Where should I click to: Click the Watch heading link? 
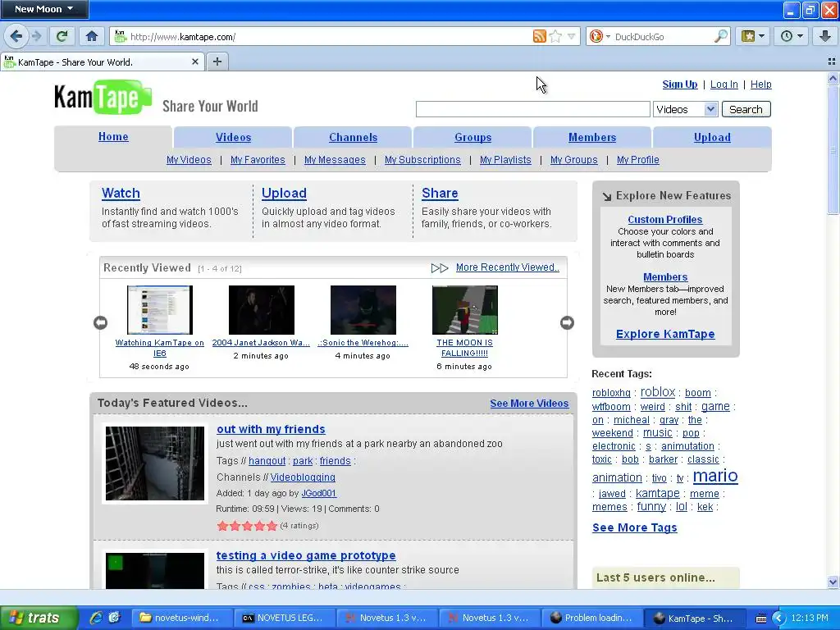click(x=121, y=193)
